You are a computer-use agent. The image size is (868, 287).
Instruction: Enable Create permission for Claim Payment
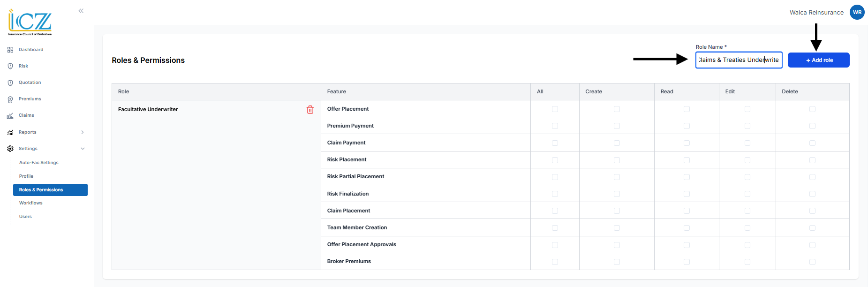(x=617, y=143)
